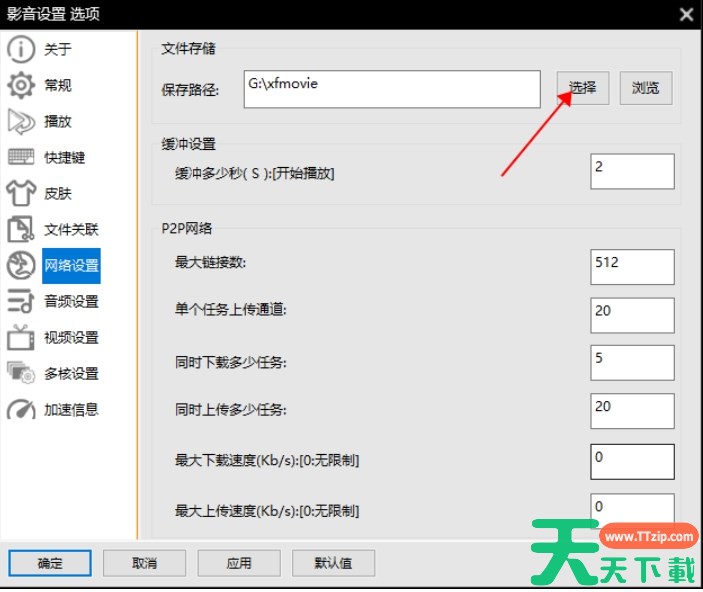This screenshot has width=703, height=592.
Task: Click the 保存路径 field showing G:\xfmovie
Action: pos(392,89)
